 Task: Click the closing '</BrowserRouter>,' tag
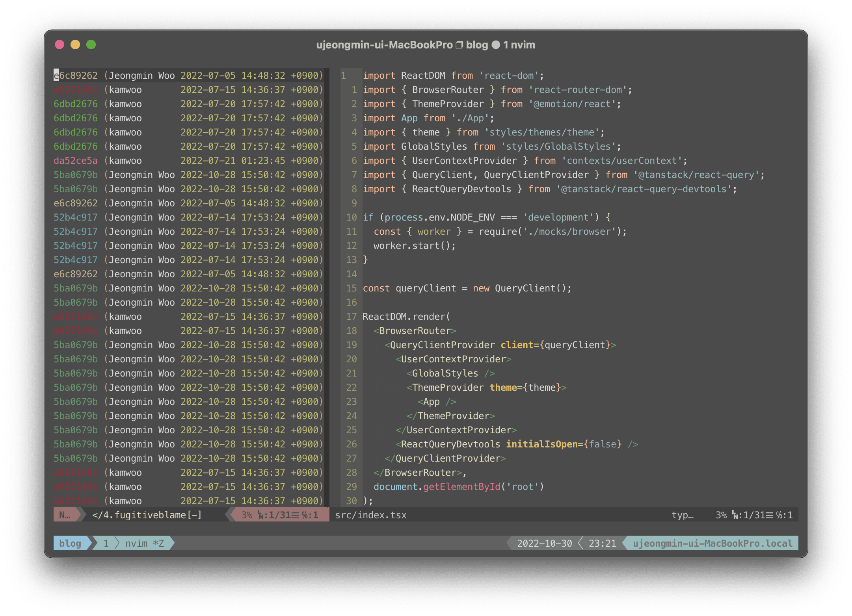[420, 472]
